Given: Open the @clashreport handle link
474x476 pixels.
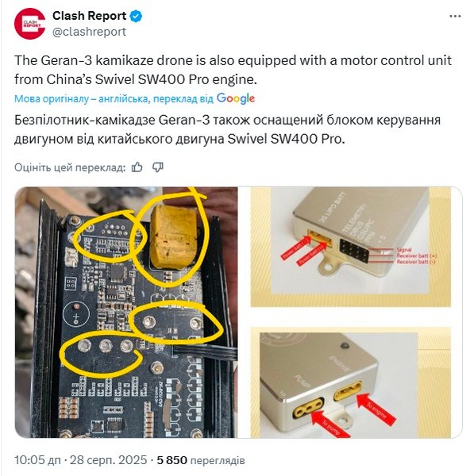Looking at the screenshot, I should 89,32.
